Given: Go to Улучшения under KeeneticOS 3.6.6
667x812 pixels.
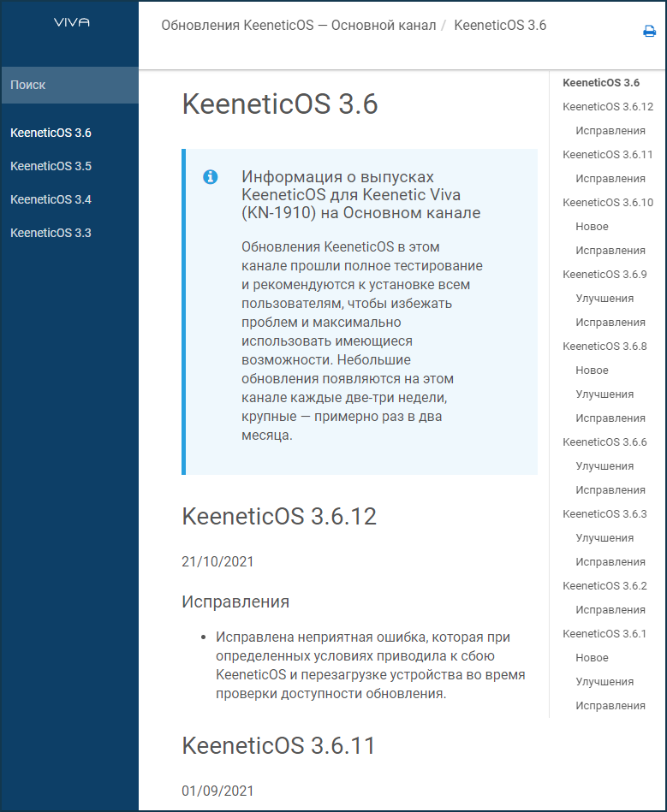Looking at the screenshot, I should click(604, 466).
